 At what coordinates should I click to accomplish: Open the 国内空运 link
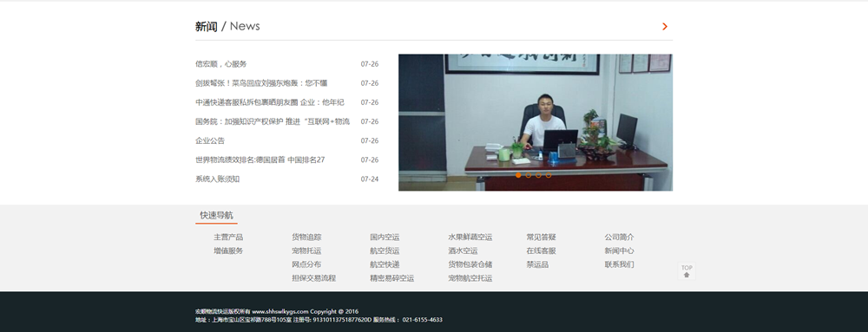385,237
